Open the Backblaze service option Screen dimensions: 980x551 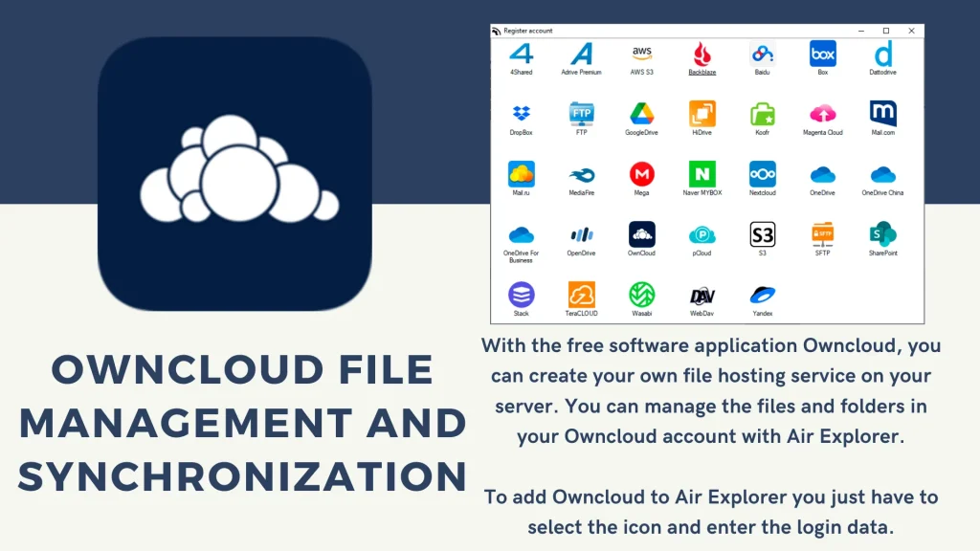[x=702, y=55]
